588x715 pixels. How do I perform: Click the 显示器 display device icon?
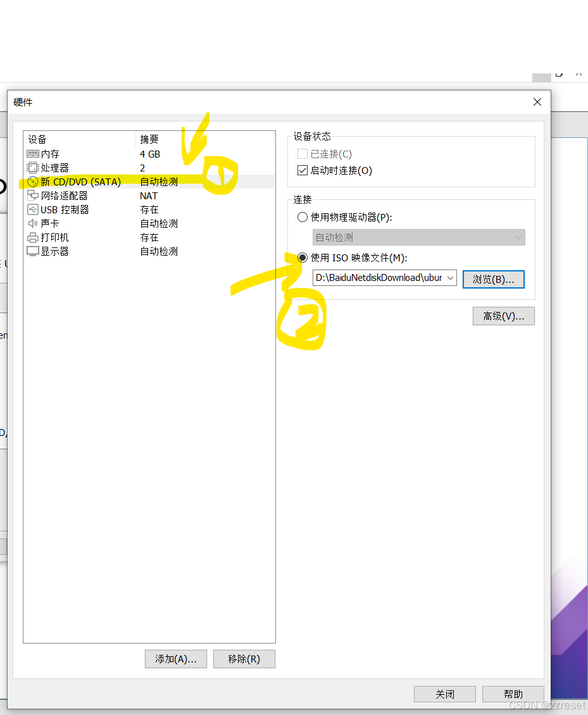tap(34, 251)
